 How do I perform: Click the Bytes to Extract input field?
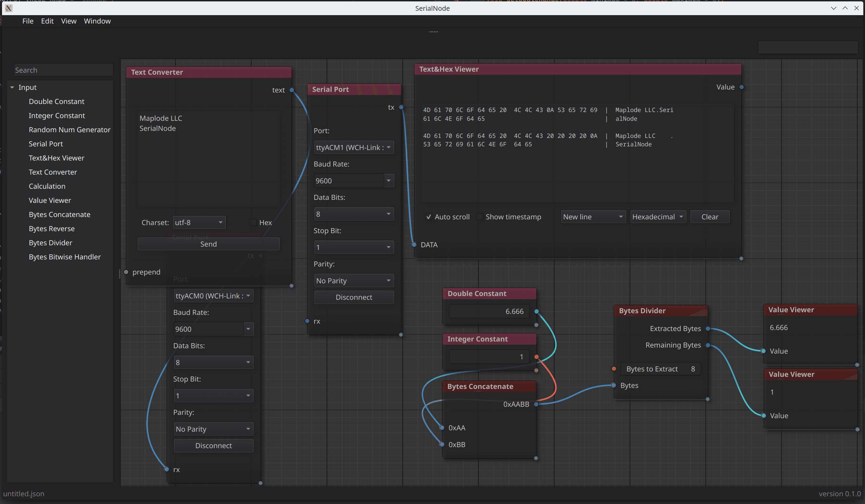tap(660, 368)
